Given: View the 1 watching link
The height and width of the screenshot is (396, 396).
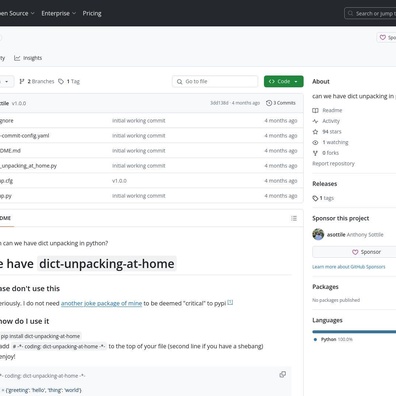Looking at the screenshot, I should pos(335,142).
